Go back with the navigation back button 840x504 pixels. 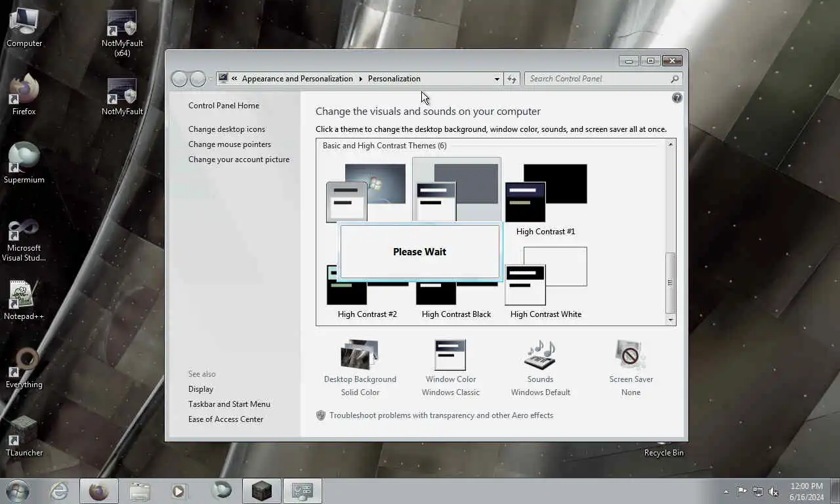(179, 79)
